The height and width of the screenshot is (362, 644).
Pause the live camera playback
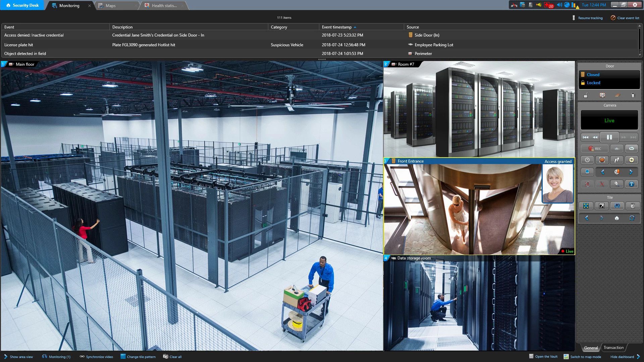[x=609, y=137]
